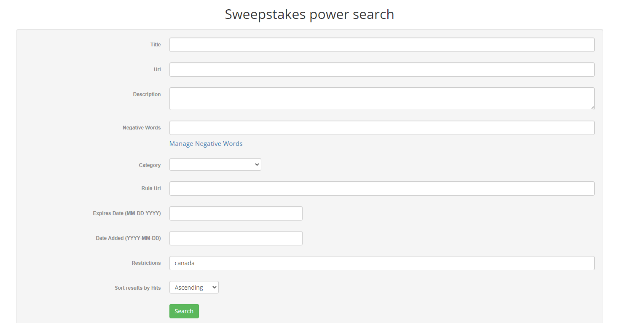Click the Restrictions label text
Image resolution: width=644 pixels, height=323 pixels.
click(x=146, y=263)
